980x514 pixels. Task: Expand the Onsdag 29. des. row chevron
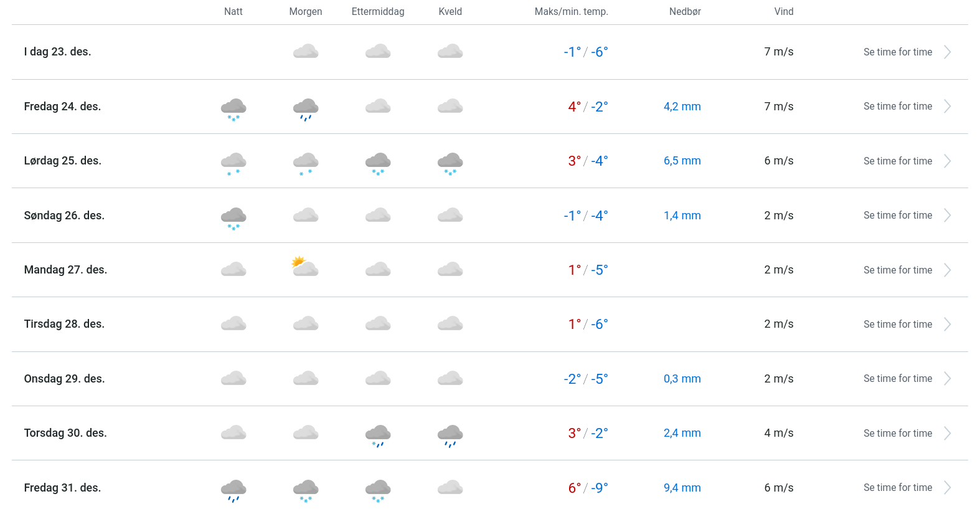947,379
